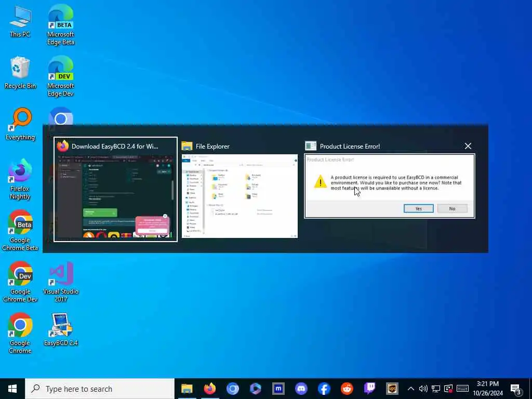This screenshot has width=532, height=399.
Task: Launch Google Chrome Beta from desktop
Action: (20, 231)
